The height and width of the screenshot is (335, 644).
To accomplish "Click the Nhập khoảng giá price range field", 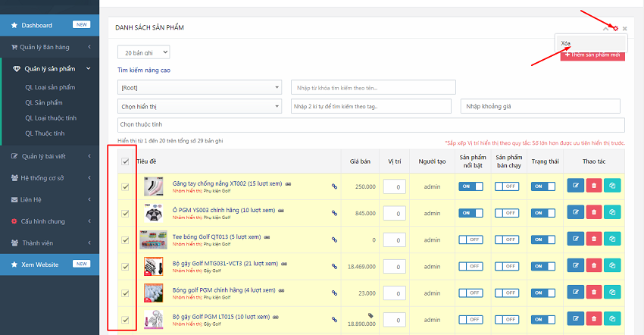I will [x=542, y=107].
